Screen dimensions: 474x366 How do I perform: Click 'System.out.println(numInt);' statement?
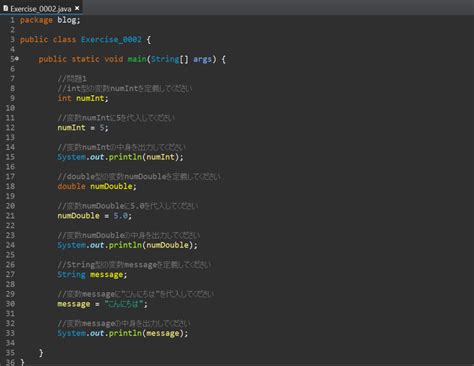[120, 157]
